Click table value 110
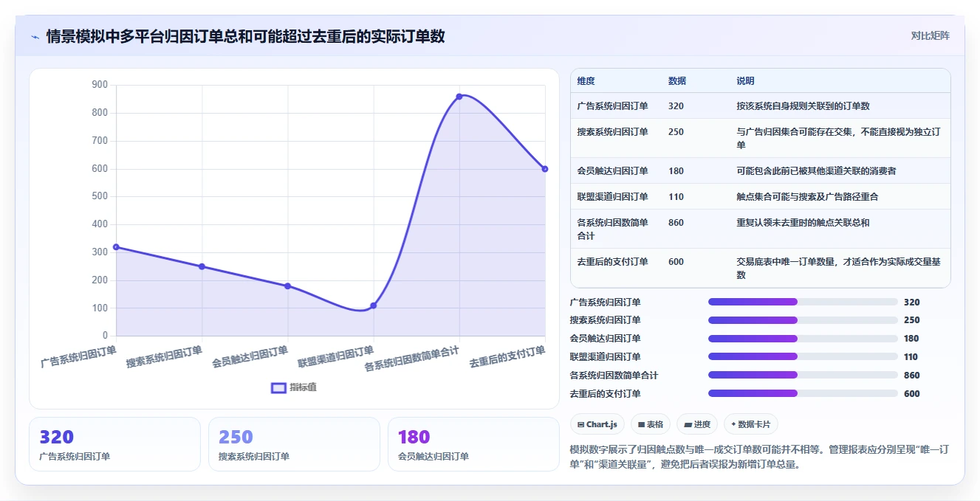The width and height of the screenshot is (980, 501). click(676, 197)
